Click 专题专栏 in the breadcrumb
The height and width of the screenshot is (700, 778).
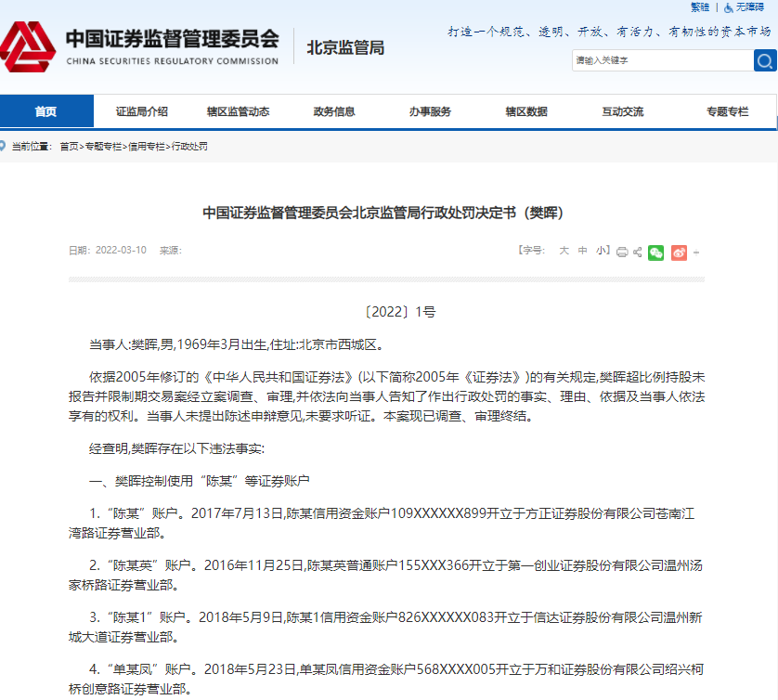[x=103, y=147]
